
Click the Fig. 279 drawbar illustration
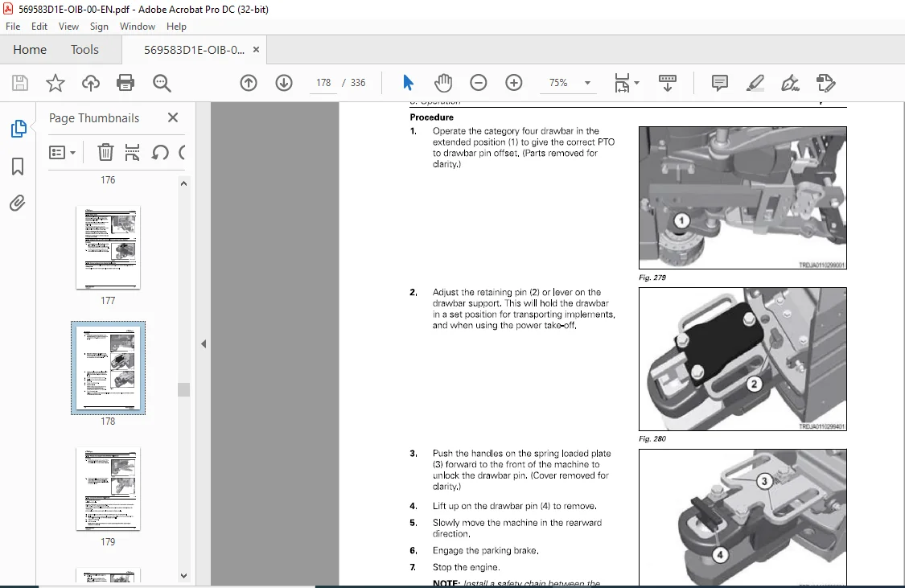[x=743, y=198]
